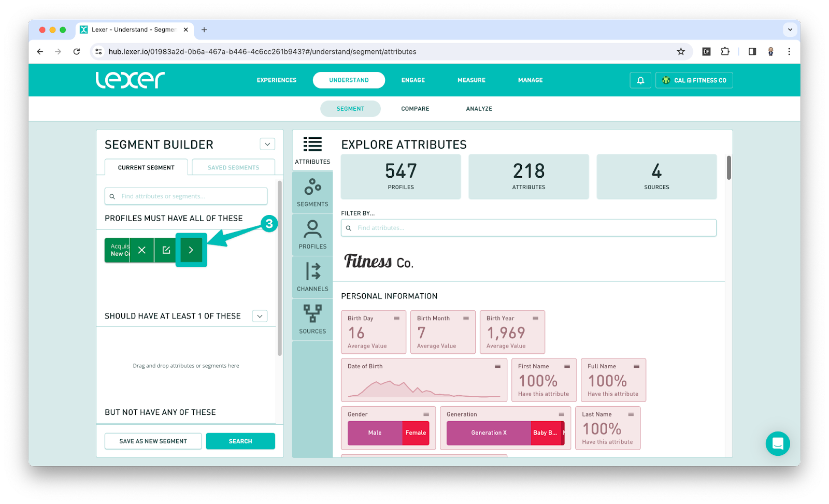The width and height of the screenshot is (829, 504).
Task: Click the Search button
Action: coord(240,441)
